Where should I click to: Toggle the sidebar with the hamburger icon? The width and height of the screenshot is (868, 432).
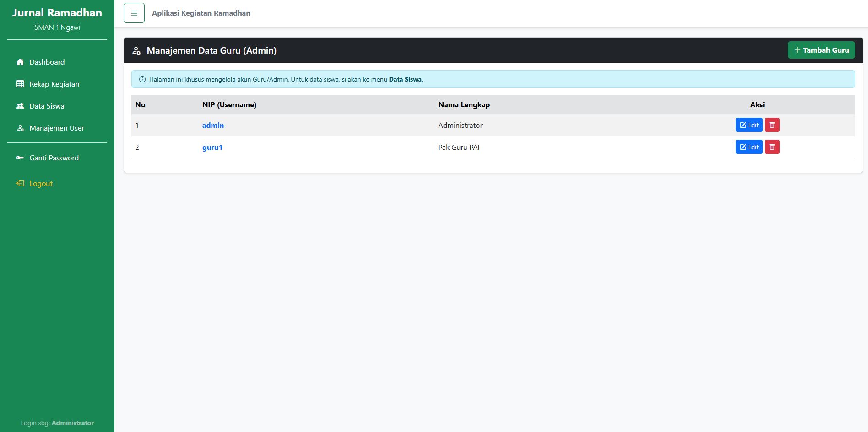pos(134,13)
